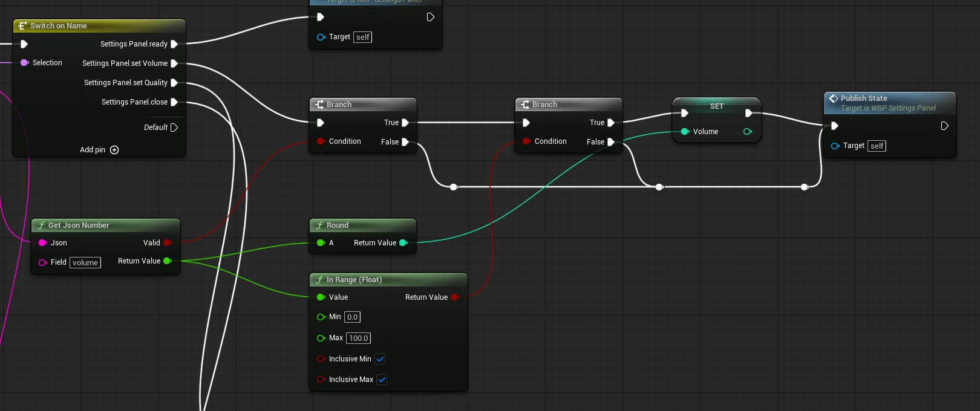Select the Publish State node header
The image size is (980, 411).
click(x=890, y=103)
